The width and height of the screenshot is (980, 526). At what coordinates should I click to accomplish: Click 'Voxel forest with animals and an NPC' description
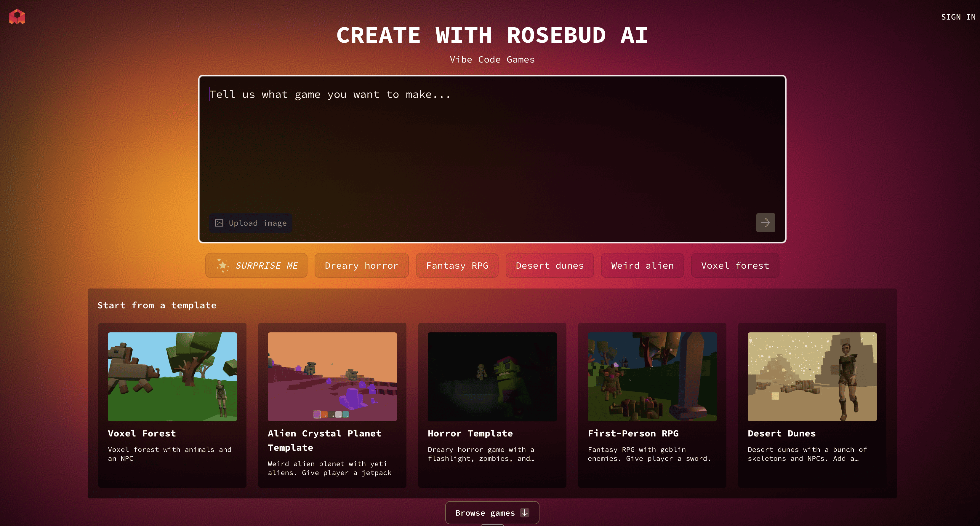(170, 454)
